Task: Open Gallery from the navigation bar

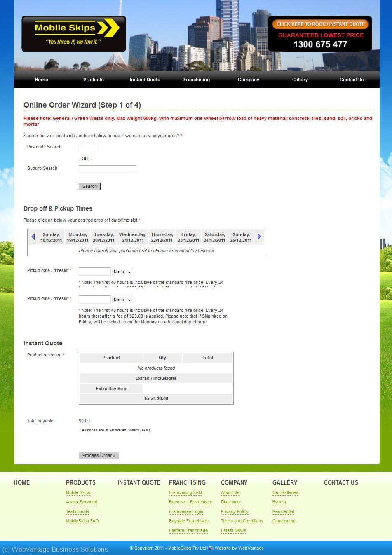Action: click(300, 80)
